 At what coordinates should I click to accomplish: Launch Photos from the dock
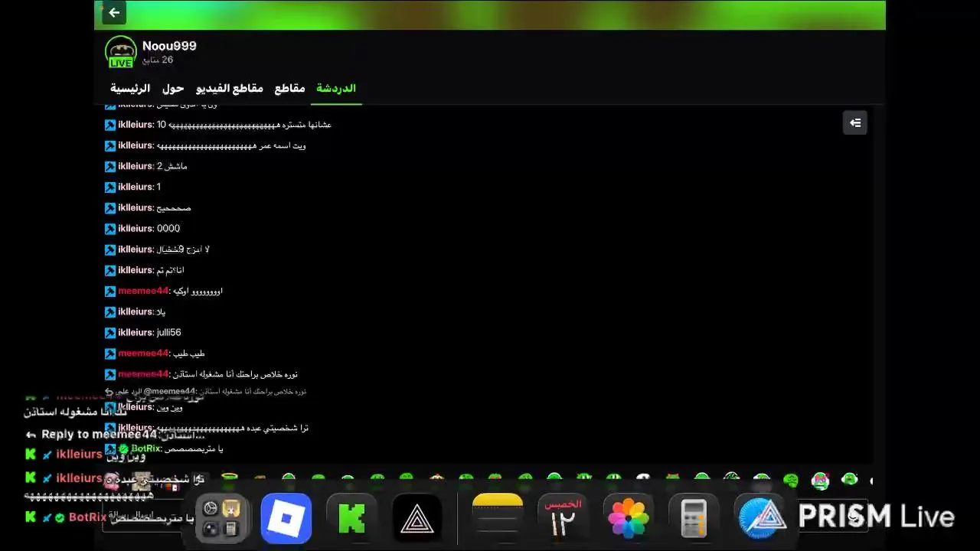(x=629, y=519)
